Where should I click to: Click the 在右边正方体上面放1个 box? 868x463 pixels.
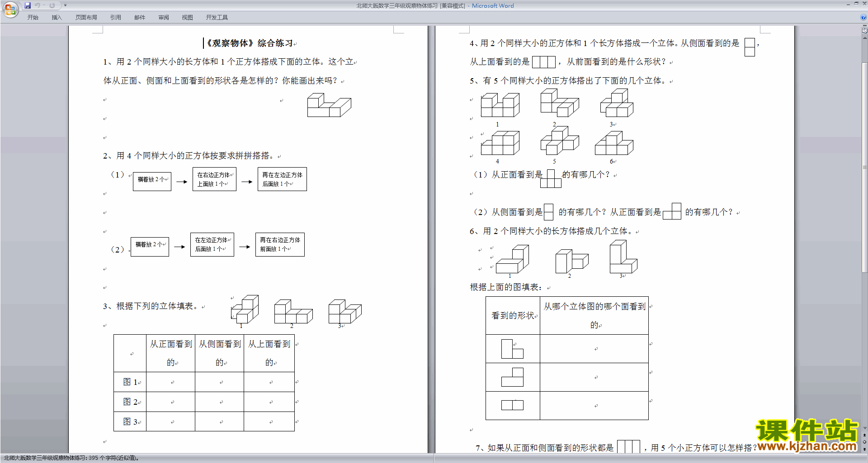214,179
